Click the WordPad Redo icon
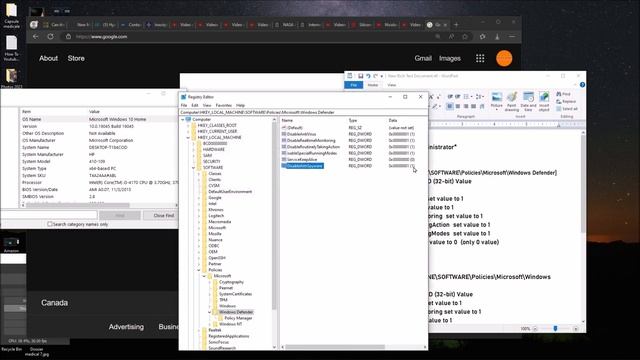 pyautogui.click(x=376, y=76)
